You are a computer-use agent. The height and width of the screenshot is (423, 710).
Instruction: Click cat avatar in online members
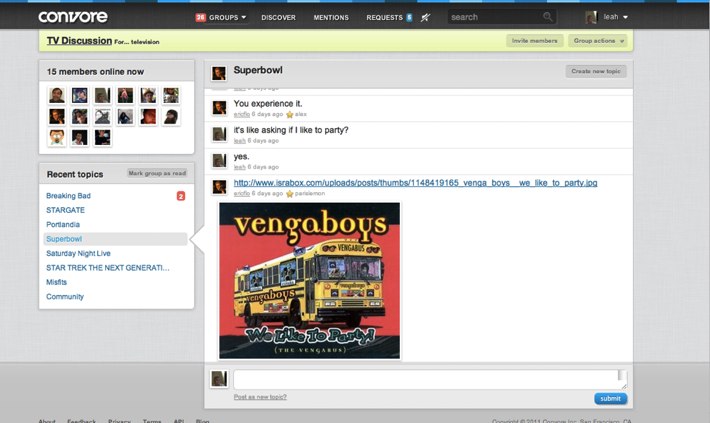[x=103, y=116]
